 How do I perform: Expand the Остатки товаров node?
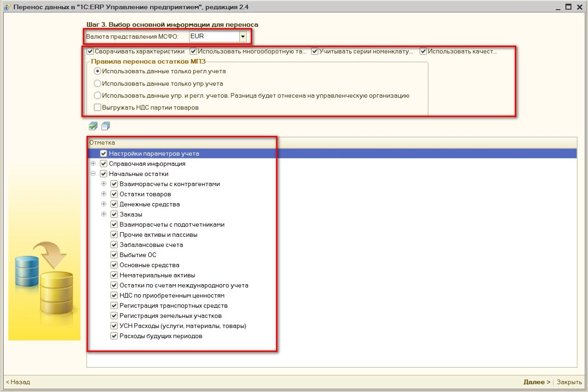pos(104,194)
